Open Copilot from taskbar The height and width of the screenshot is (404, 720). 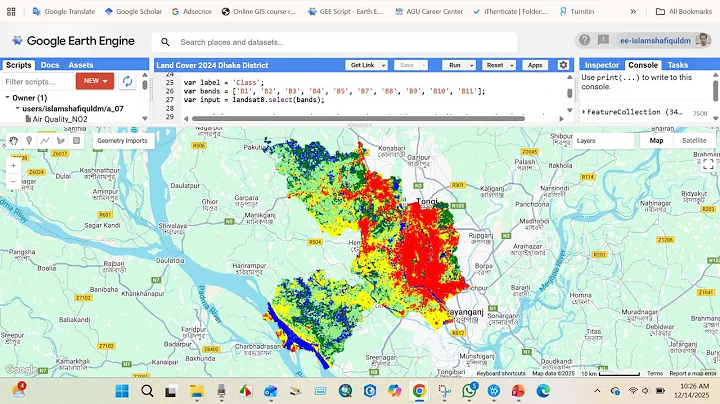394,391
